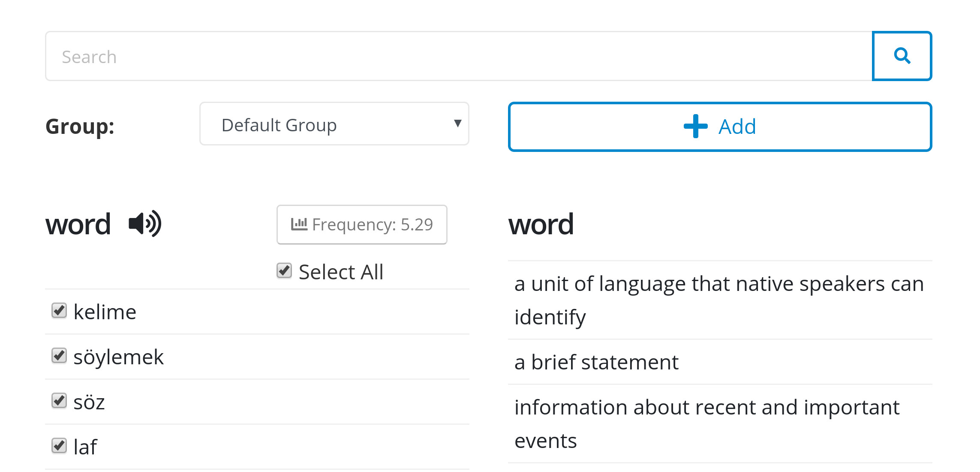Open the Default Group dropdown
Image resolution: width=980 pixels, height=472 pixels.
pos(334,124)
